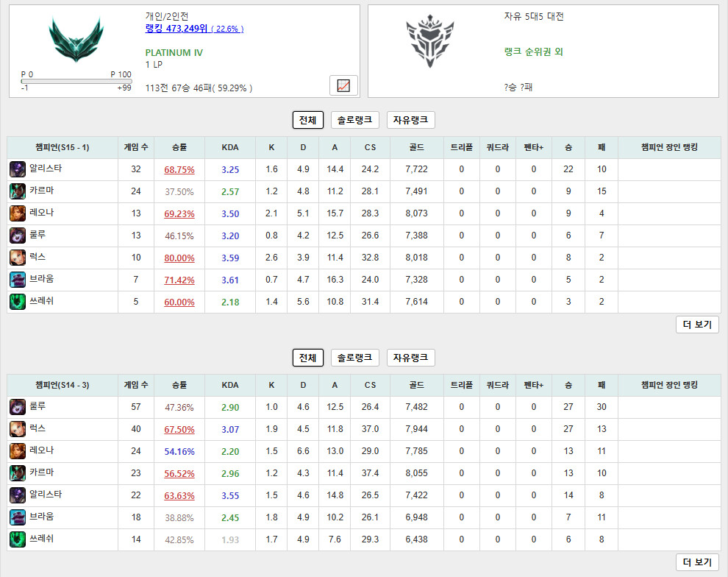Viewport: 728px width, 577px height.
Task: Click the Alistar champion icon in S15 table
Action: [x=17, y=169]
